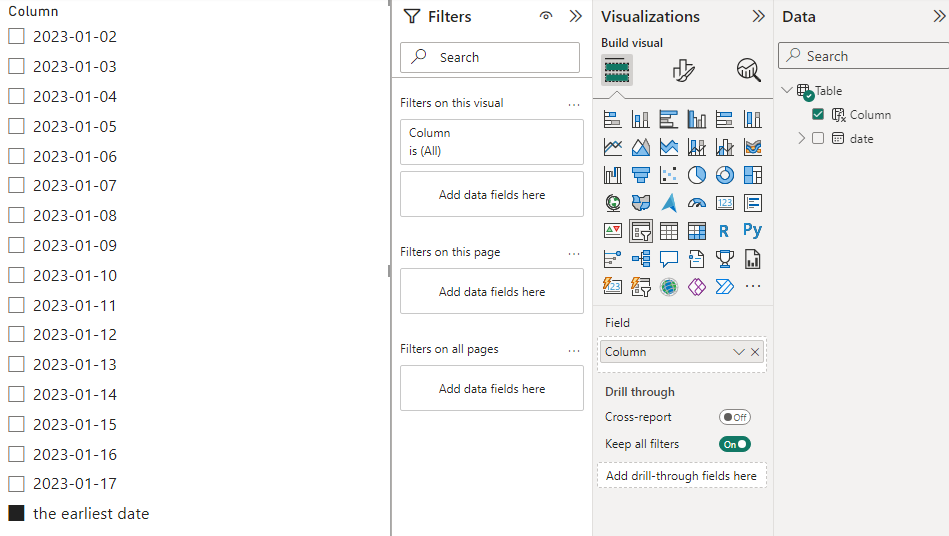Open Get more visuals ellipsis
The image size is (949, 536).
tap(753, 286)
